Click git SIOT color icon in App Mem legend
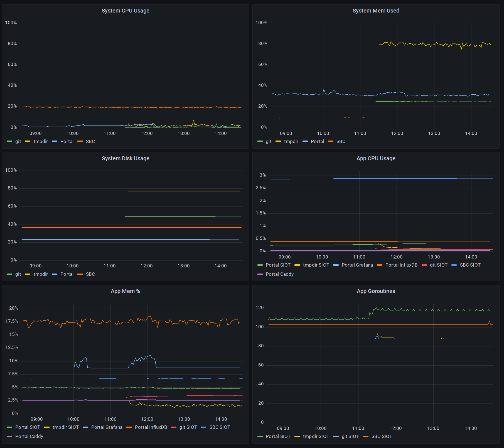Viewport: 504px width, 448px height. [x=174, y=427]
